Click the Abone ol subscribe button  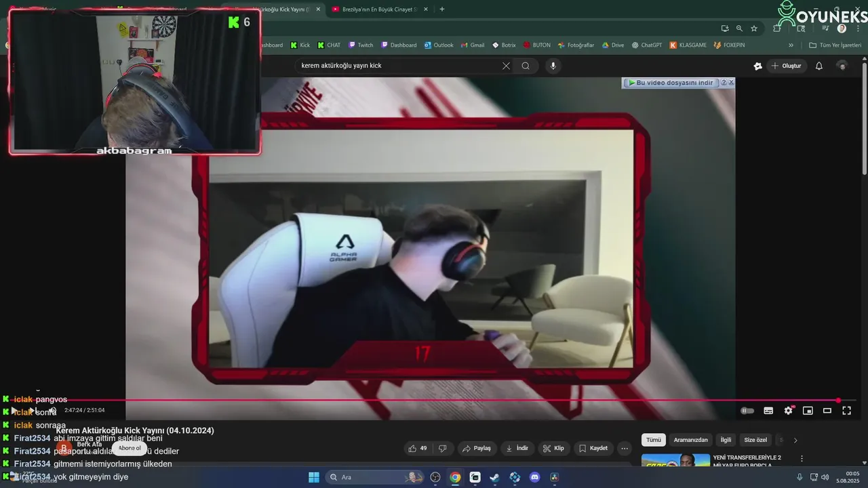130,448
